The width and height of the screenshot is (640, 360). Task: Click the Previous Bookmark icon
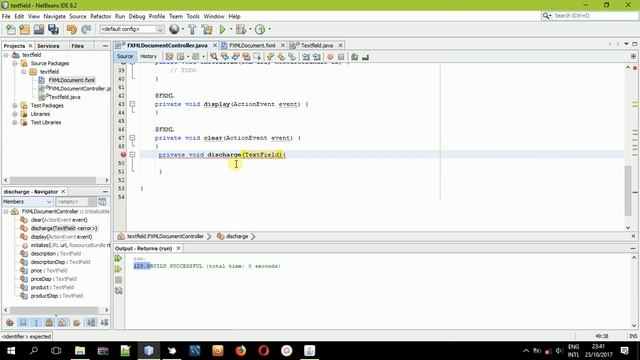(x=270, y=57)
